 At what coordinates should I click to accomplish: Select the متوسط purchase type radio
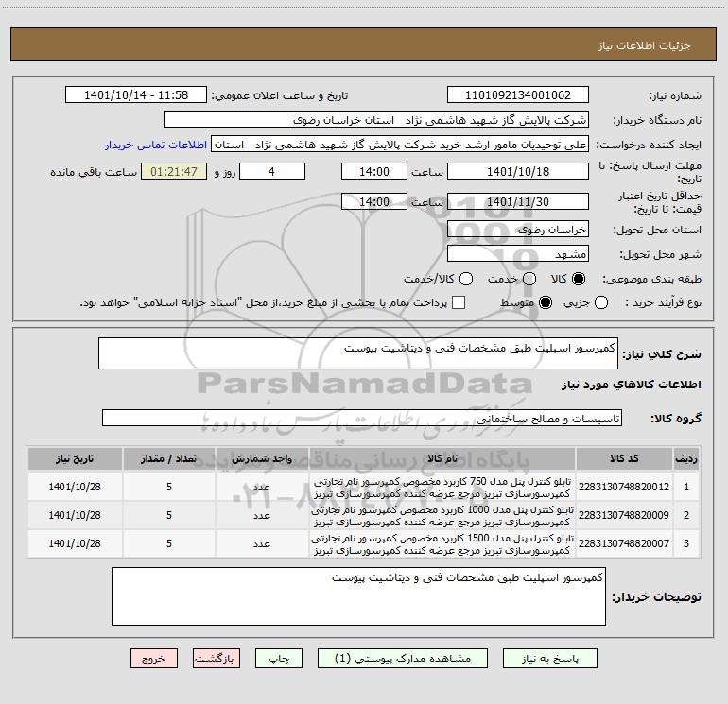tap(546, 303)
